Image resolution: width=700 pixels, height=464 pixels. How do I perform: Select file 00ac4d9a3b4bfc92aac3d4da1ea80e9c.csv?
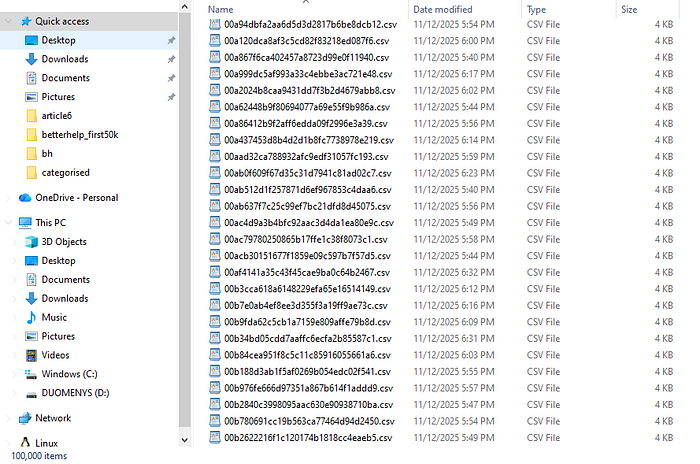(x=309, y=223)
